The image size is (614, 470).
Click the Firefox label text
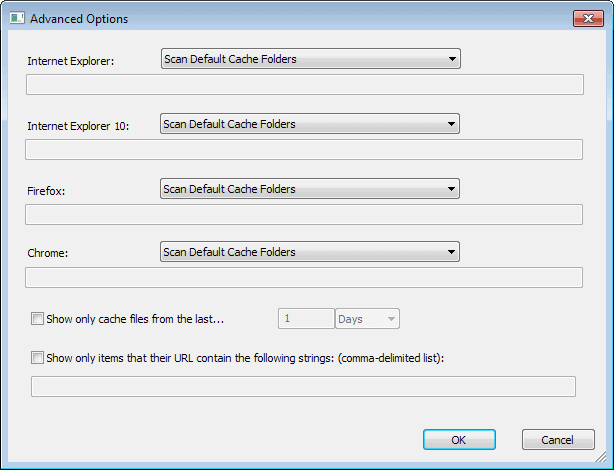[46, 190]
